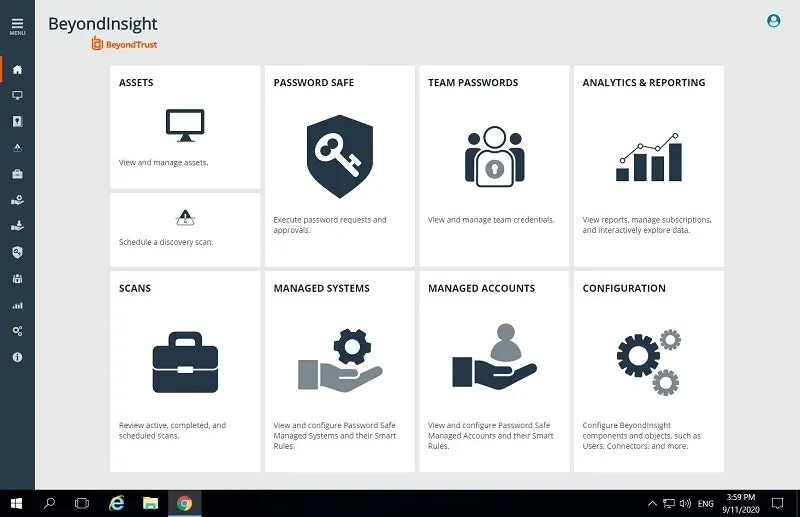Click 'View and manage assets.' text
This screenshot has height=517, width=800.
(x=164, y=162)
